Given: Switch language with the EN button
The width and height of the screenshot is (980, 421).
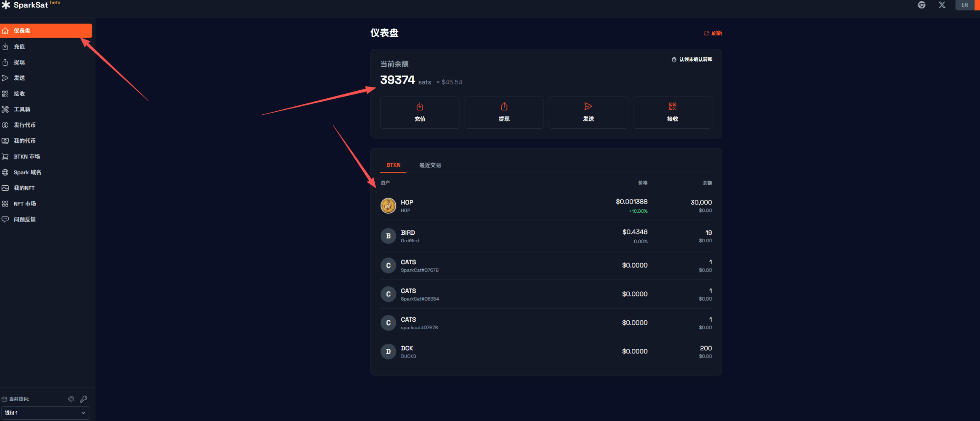Looking at the screenshot, I should pyautogui.click(x=965, y=5).
